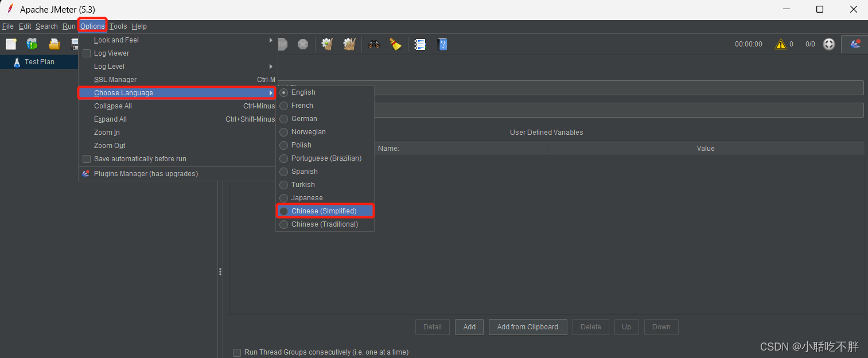Select Chinese (Traditional) language

(325, 224)
